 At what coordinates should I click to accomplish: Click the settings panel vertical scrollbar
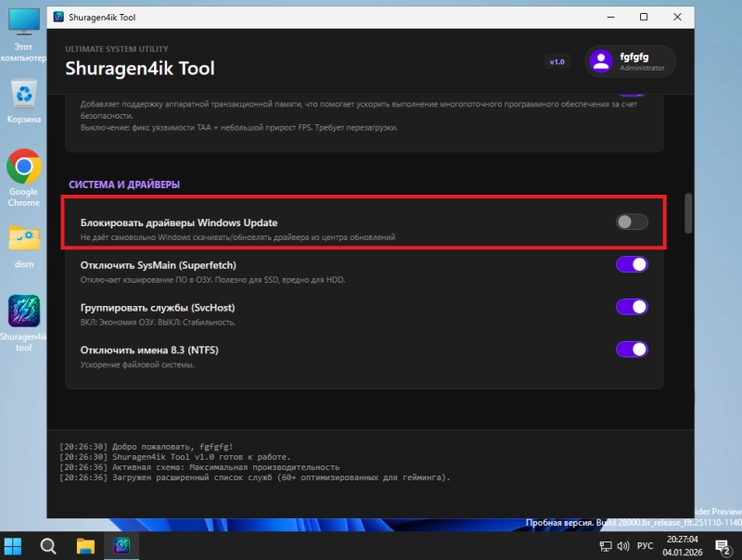[x=688, y=213]
